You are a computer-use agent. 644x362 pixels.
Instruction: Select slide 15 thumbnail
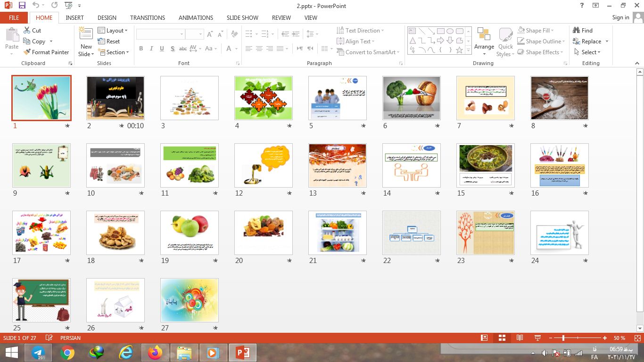click(485, 165)
